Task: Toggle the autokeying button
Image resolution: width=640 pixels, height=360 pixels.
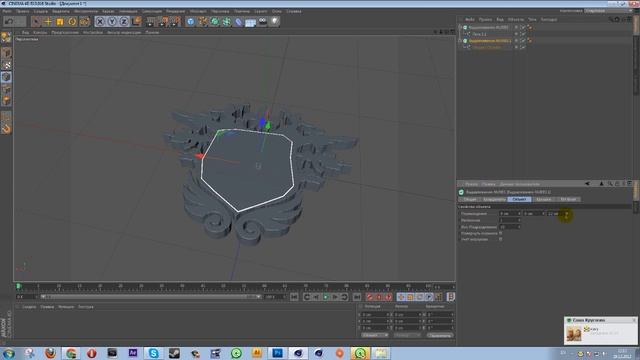Action: (x=379, y=297)
